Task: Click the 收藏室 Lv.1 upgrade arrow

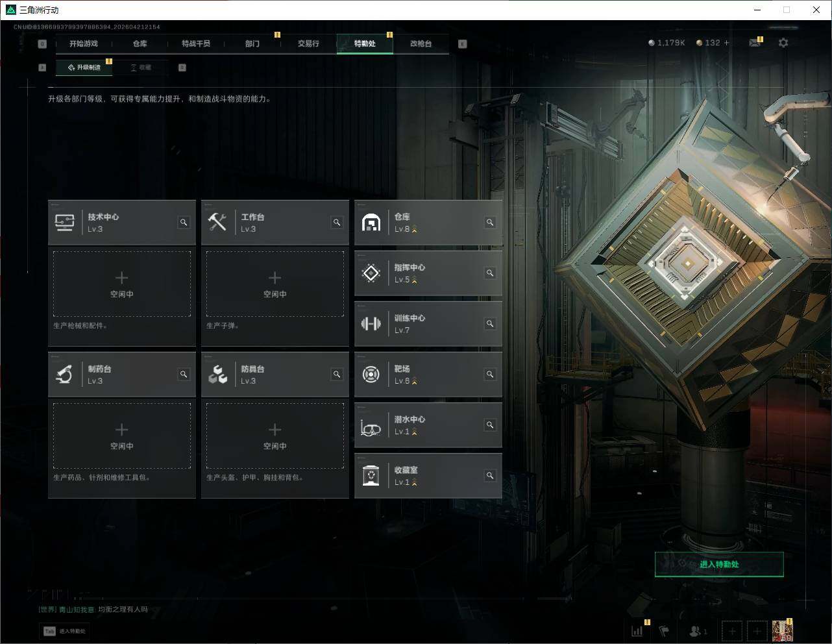Action: pyautogui.click(x=414, y=482)
